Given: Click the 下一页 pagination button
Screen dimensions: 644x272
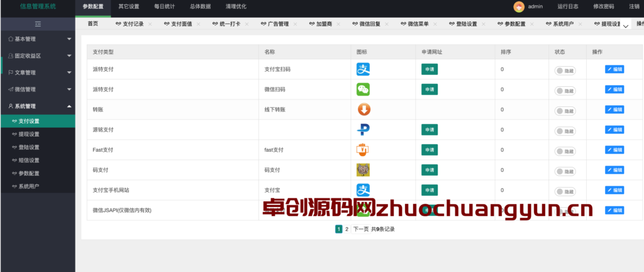Looking at the screenshot, I should click(360, 229).
